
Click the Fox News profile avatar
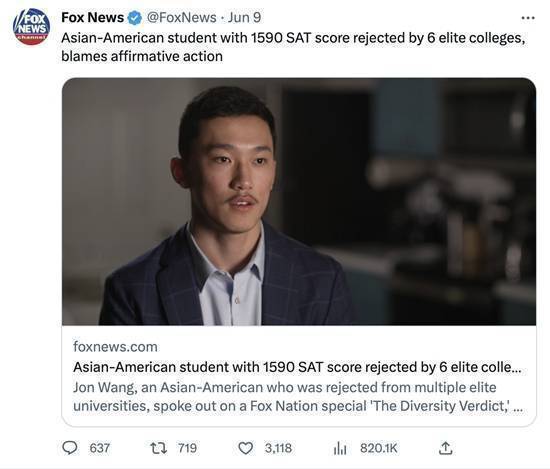pos(31,27)
